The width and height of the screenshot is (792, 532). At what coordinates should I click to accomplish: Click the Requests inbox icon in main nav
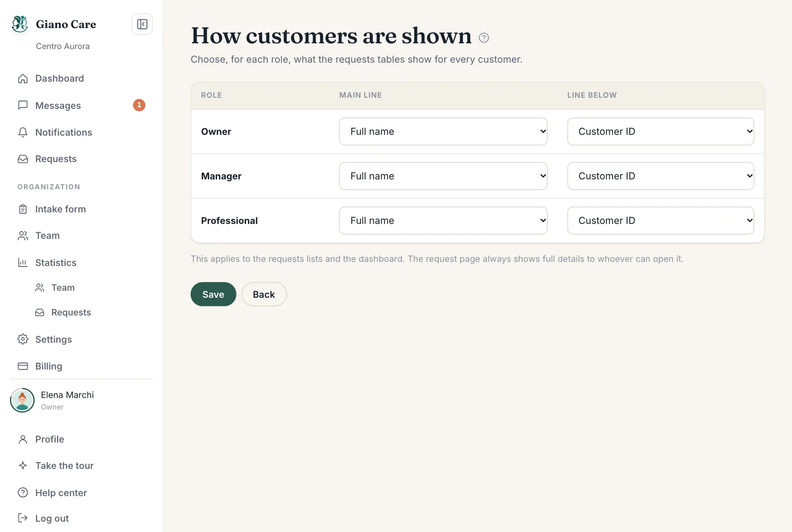tap(23, 159)
